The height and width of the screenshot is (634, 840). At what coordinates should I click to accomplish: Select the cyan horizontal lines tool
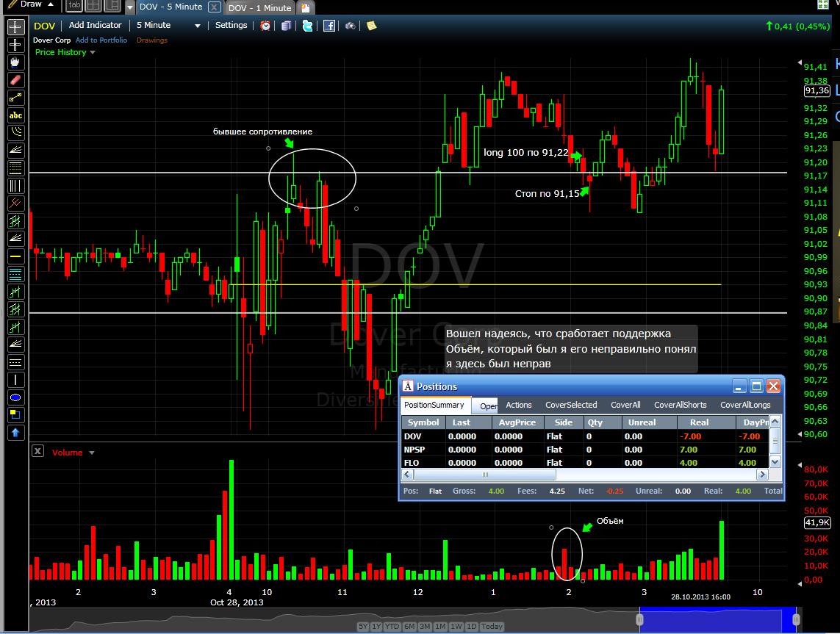(15, 274)
